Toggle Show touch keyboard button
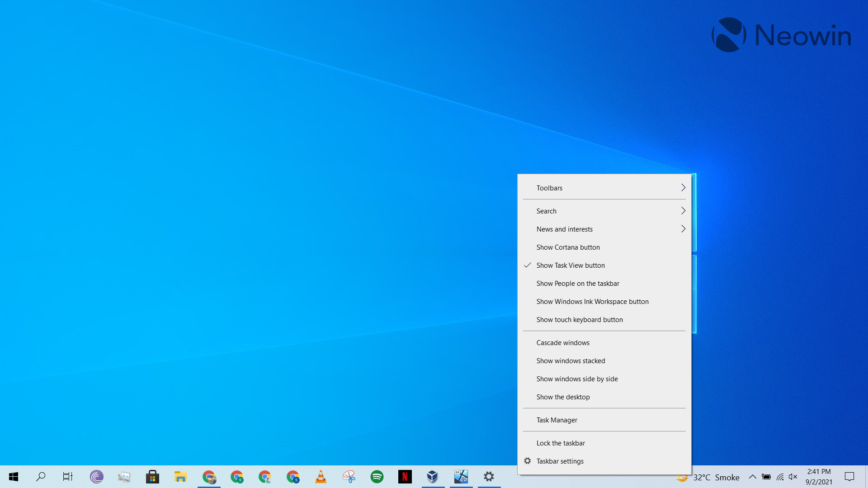Screen dimensions: 868x488 pyautogui.click(x=579, y=320)
